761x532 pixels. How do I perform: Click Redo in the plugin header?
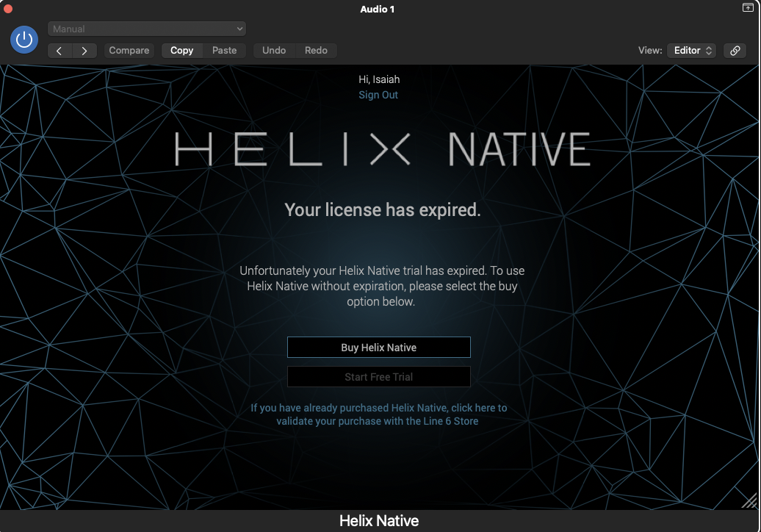pyautogui.click(x=316, y=51)
